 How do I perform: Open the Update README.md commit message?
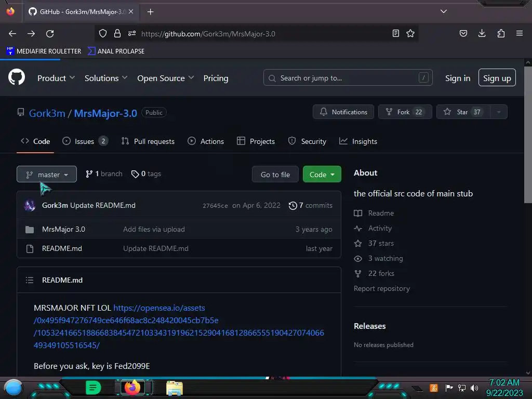coord(103,205)
